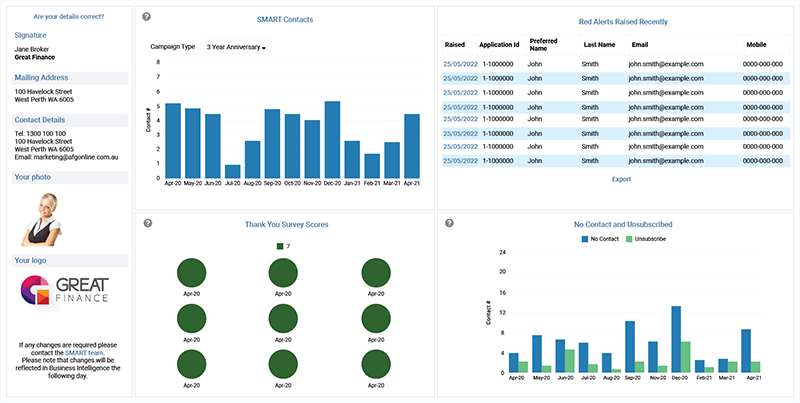Expand the Campaign Type dropdown
This screenshot has height=403, width=800.
236,47
